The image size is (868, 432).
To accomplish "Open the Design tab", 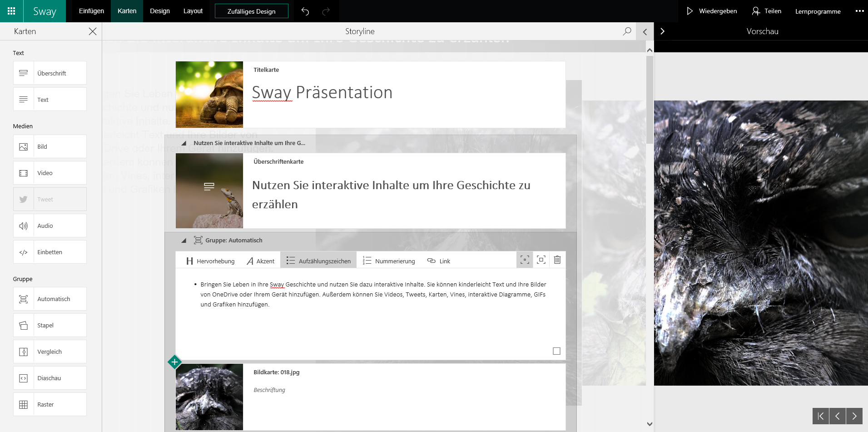I will pyautogui.click(x=160, y=11).
